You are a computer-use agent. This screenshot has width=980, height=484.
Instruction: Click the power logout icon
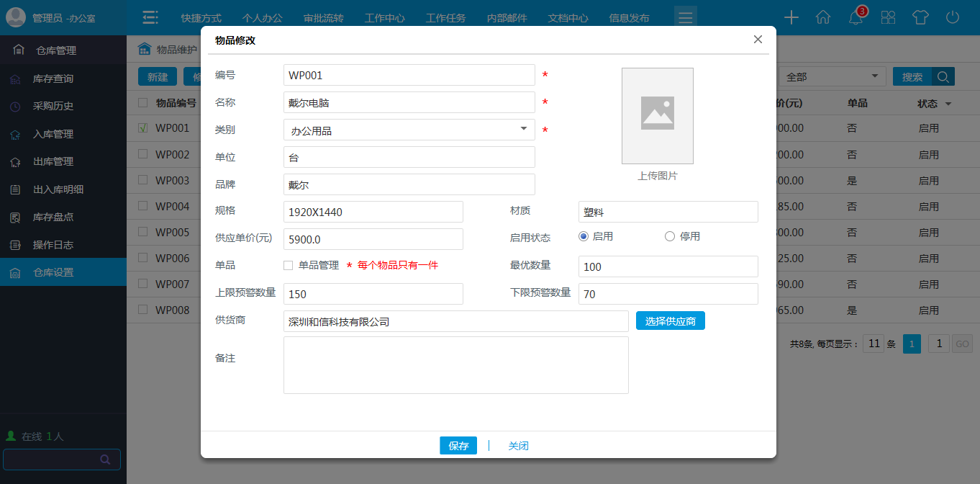click(953, 17)
